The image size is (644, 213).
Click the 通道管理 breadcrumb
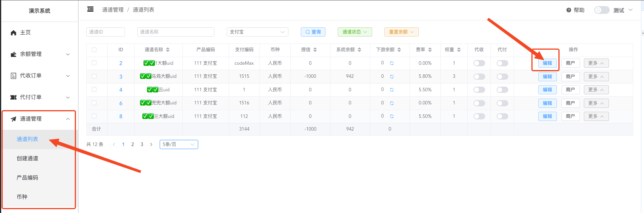(x=113, y=10)
